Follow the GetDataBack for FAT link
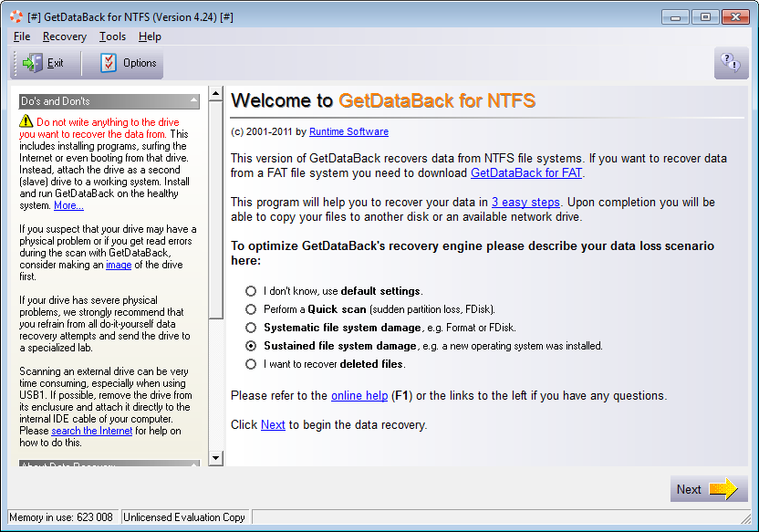The image size is (759, 532). [x=526, y=172]
